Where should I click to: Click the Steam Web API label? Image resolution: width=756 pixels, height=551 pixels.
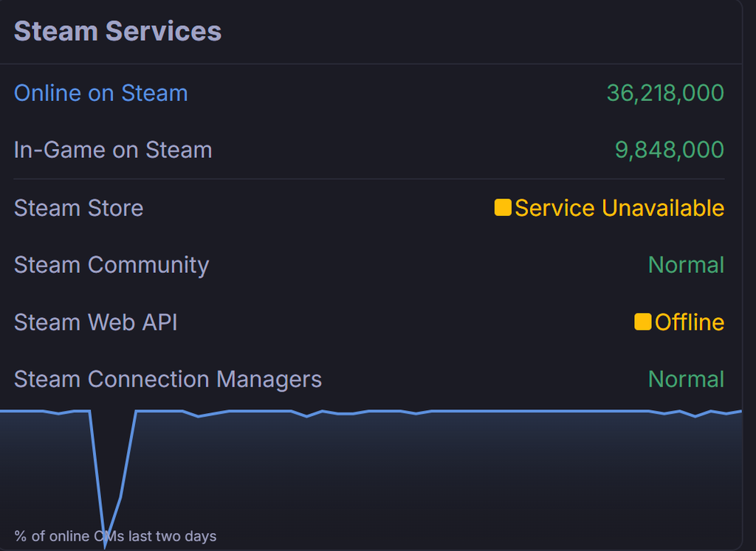click(96, 322)
